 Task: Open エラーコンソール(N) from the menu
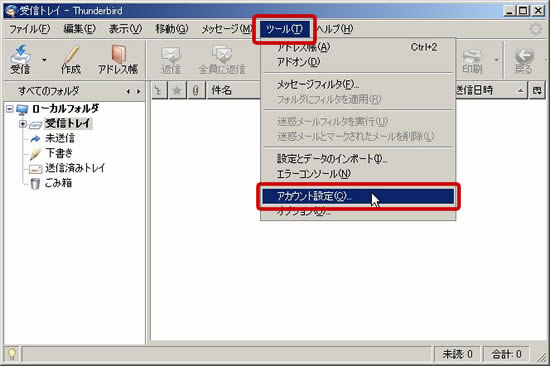[x=358, y=174]
